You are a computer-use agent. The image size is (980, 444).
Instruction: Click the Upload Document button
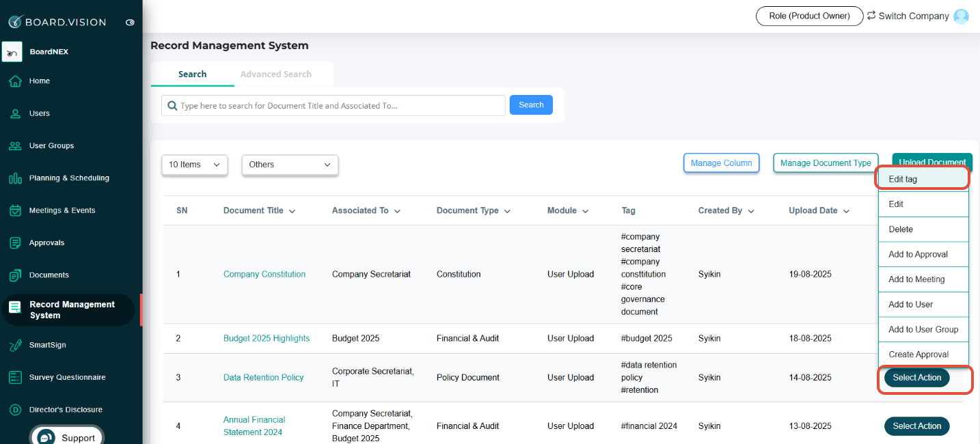pos(932,161)
